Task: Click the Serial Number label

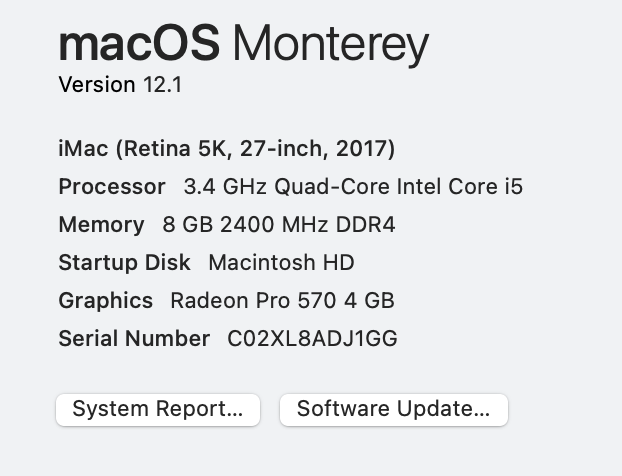Action: (x=134, y=339)
